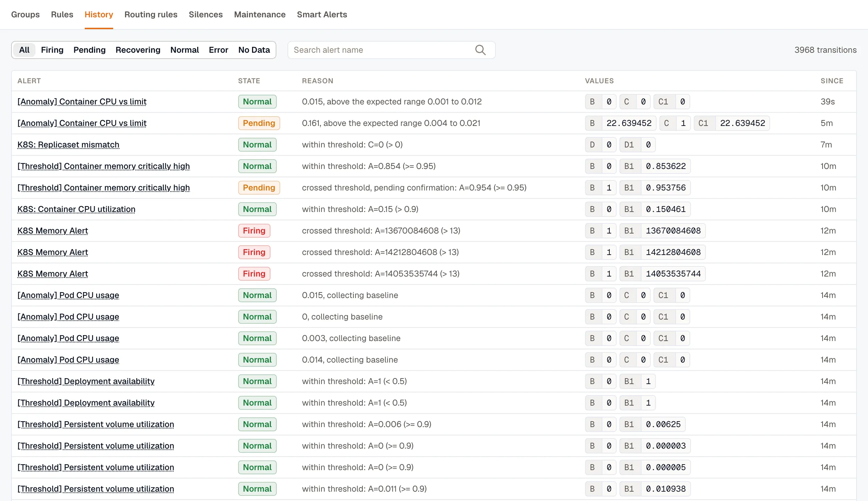Open Container memory critically high alert with Pending state
The image size is (868, 501).
[x=103, y=188]
